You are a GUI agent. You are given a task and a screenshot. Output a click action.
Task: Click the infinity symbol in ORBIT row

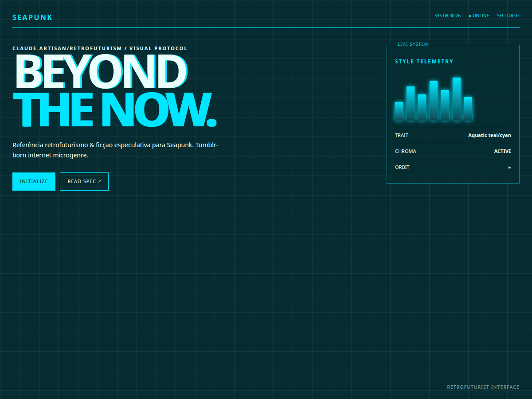point(509,167)
